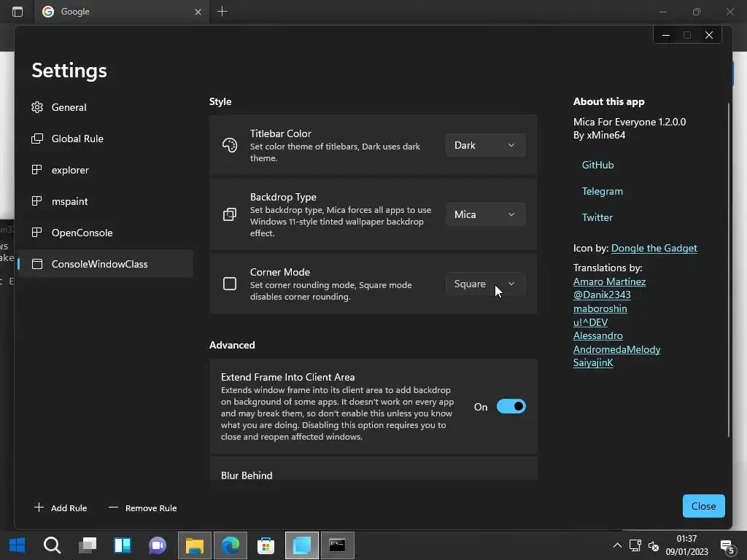Turn off Extend Frame Into Client Area

[x=511, y=407]
